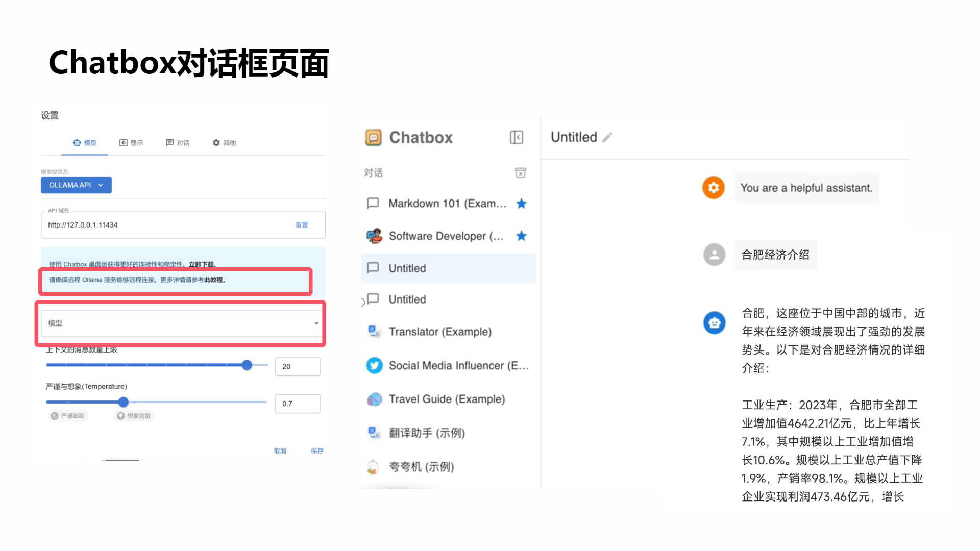This screenshot has height=551, width=980.
Task: Click the star on Markdown 101 chat
Action: (x=521, y=204)
